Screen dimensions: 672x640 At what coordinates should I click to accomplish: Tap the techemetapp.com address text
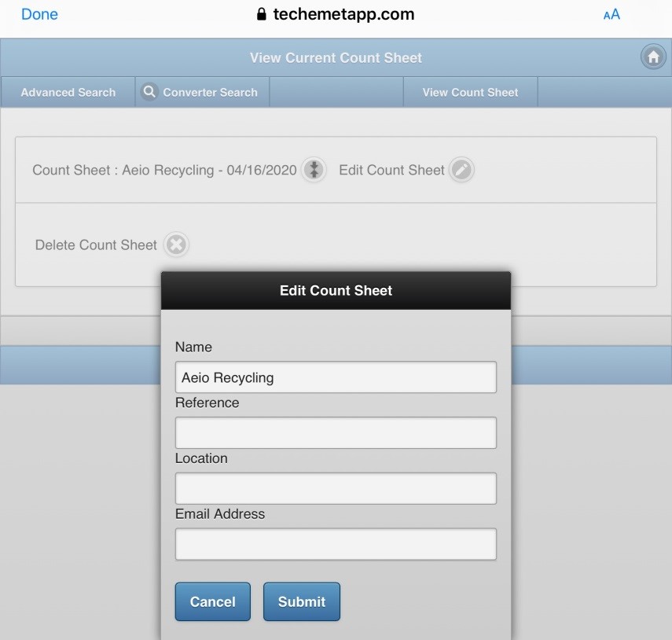click(x=343, y=14)
